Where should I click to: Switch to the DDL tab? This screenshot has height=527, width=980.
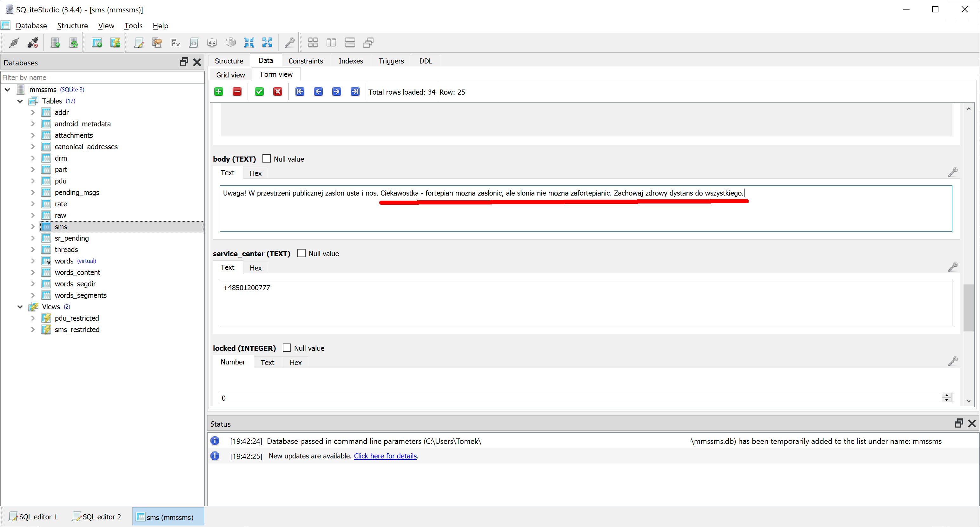tap(425, 61)
